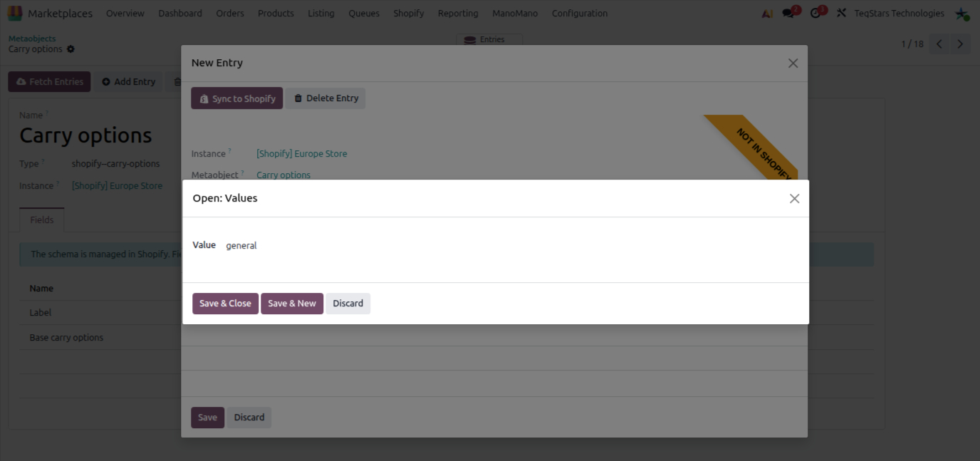Close the New Entry dialog

(x=793, y=63)
